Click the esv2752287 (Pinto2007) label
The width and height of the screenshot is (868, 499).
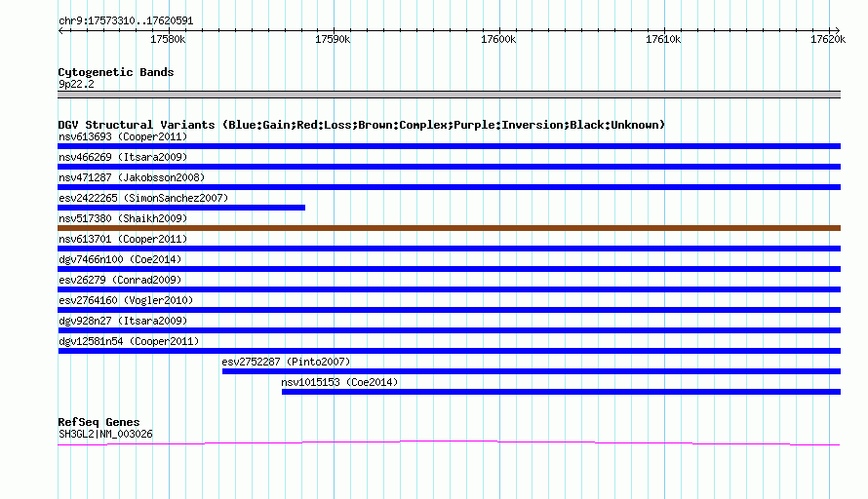tap(286, 362)
